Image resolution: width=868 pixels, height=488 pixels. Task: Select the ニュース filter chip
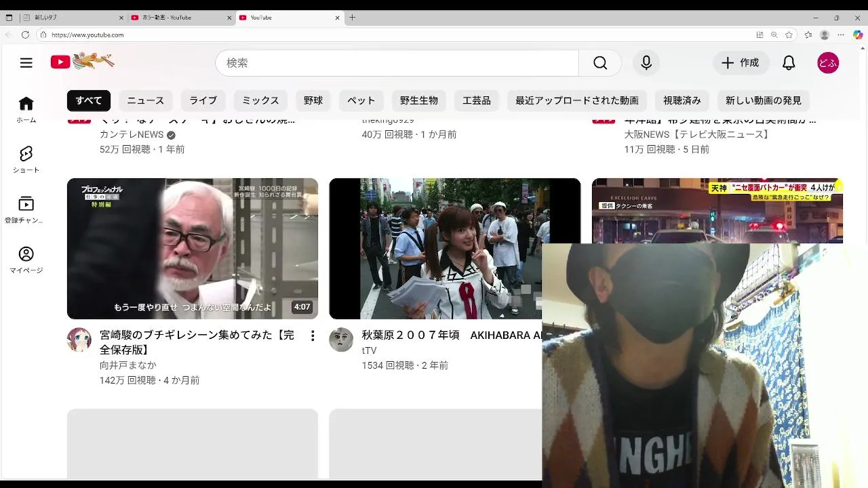[146, 100]
